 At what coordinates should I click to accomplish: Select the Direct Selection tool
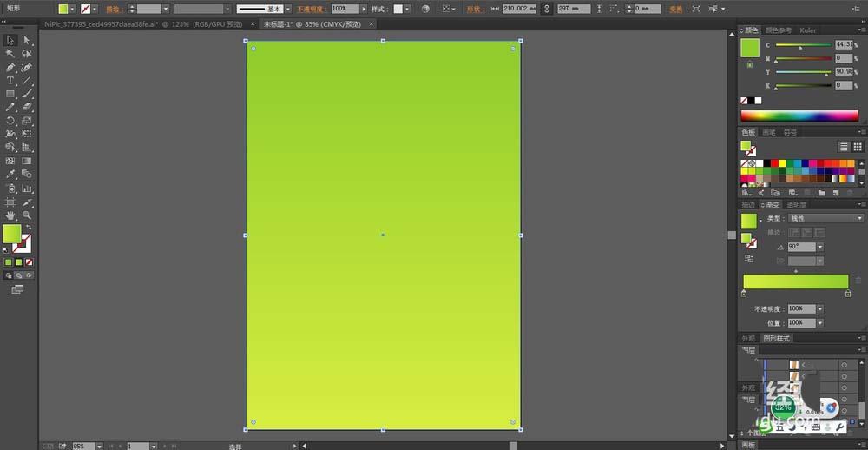coord(26,40)
